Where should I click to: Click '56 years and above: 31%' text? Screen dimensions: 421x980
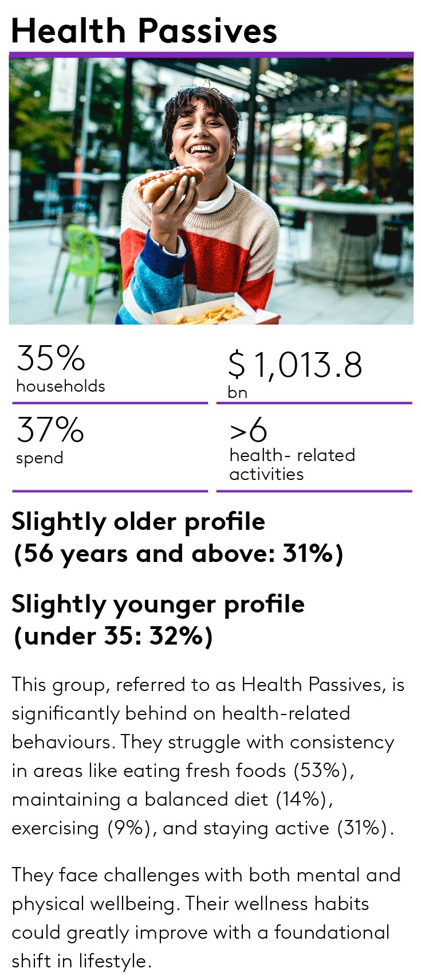click(x=178, y=554)
